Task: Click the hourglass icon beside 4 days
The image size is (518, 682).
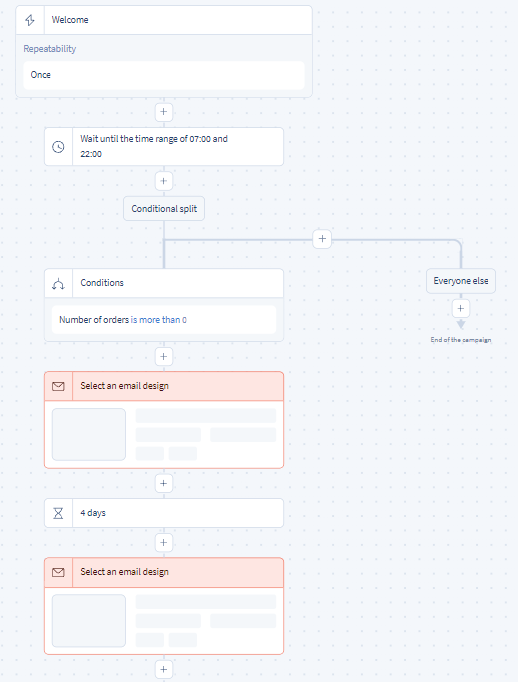Action: [58, 513]
